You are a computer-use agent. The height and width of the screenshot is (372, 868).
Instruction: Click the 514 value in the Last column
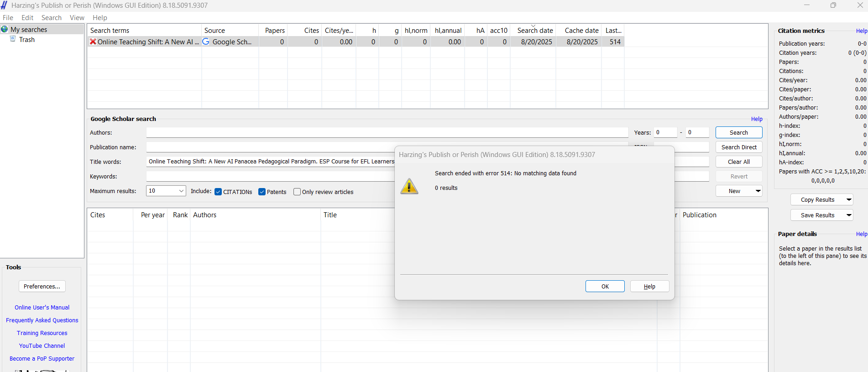pyautogui.click(x=615, y=42)
